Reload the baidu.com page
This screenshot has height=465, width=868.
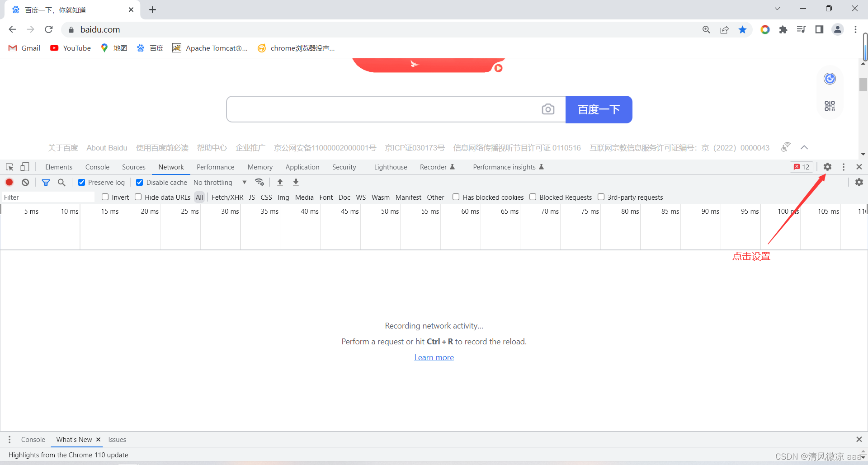(49, 29)
